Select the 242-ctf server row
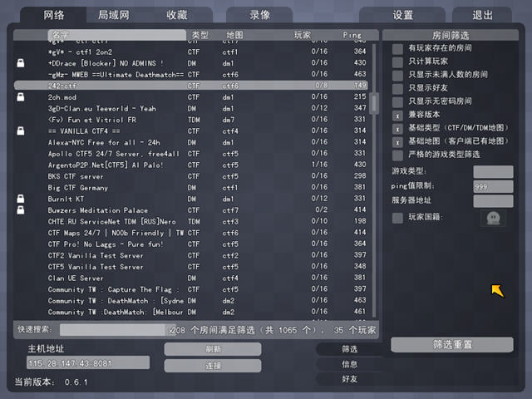The image size is (532, 399). 190,86
